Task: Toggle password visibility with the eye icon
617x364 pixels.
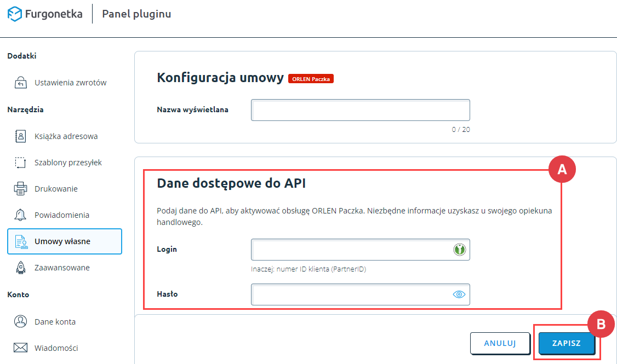Action: coord(459,294)
